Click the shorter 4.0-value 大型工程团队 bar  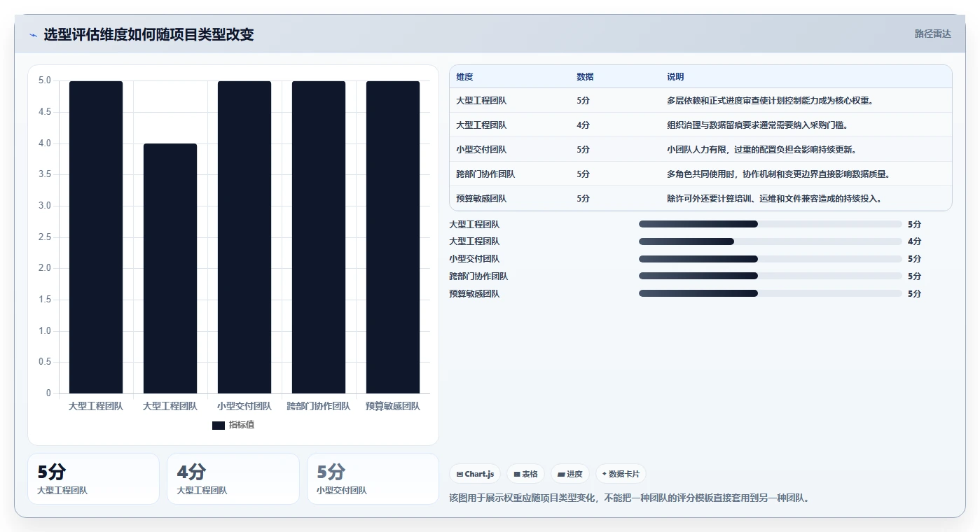click(x=170, y=269)
